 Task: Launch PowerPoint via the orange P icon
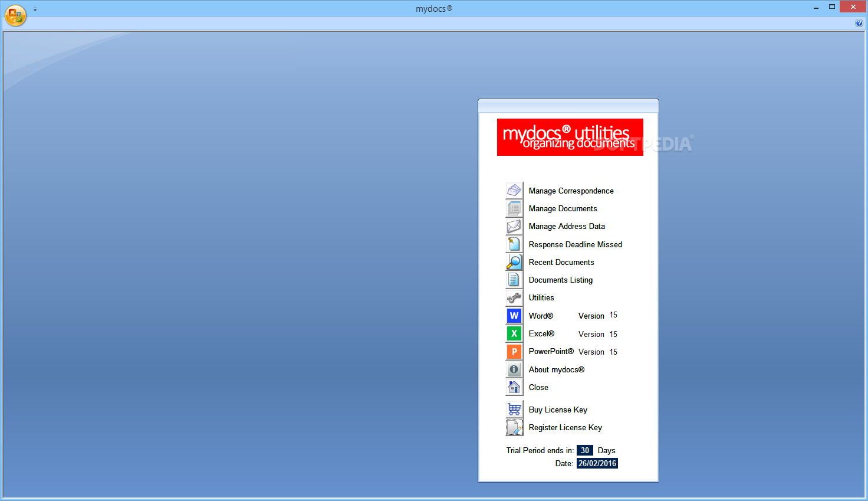point(514,352)
